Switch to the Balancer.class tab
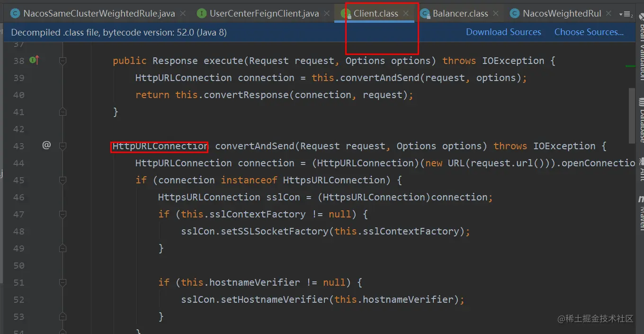 pyautogui.click(x=460, y=13)
